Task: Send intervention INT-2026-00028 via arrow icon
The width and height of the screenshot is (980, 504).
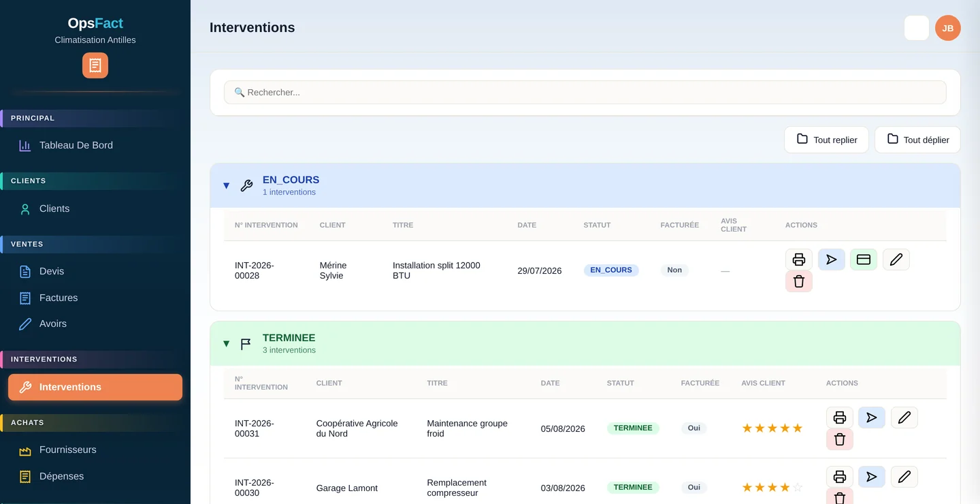Action: (832, 259)
